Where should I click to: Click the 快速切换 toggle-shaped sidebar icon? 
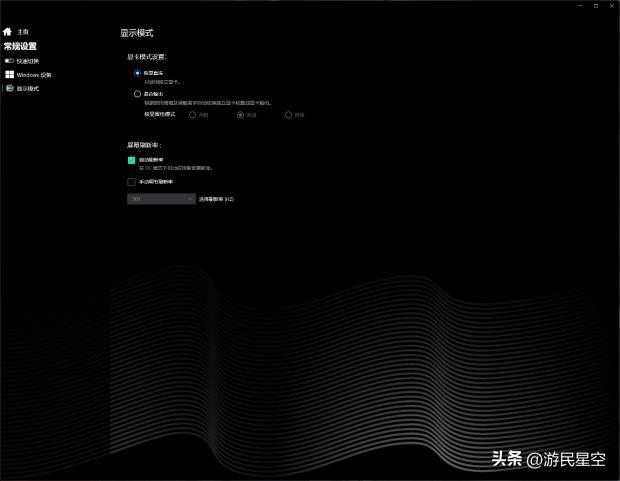(9, 61)
